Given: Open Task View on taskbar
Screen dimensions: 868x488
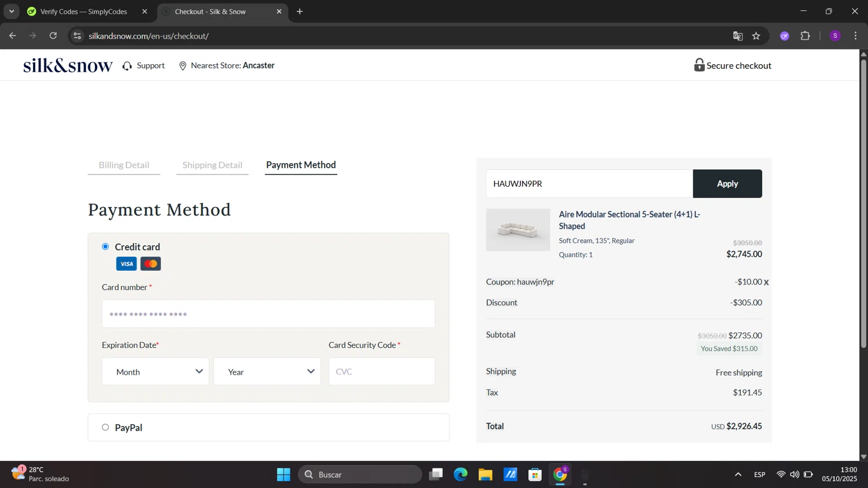Looking at the screenshot, I should point(436,475).
